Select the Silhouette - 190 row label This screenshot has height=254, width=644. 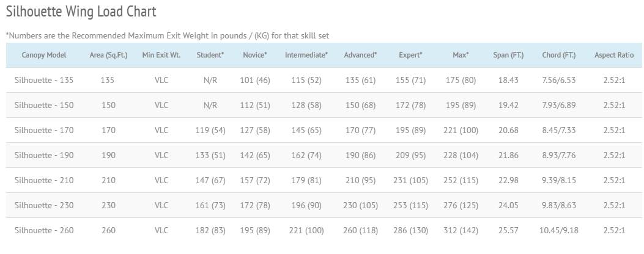coord(44,155)
